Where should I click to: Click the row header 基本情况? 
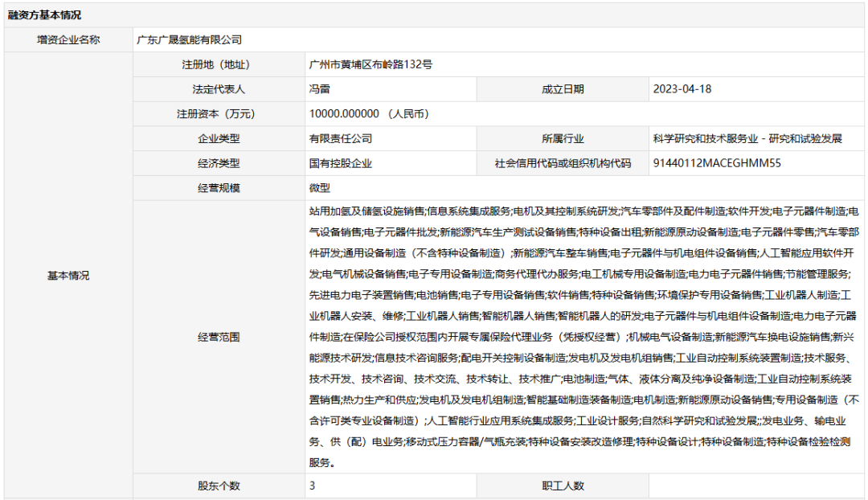68,276
